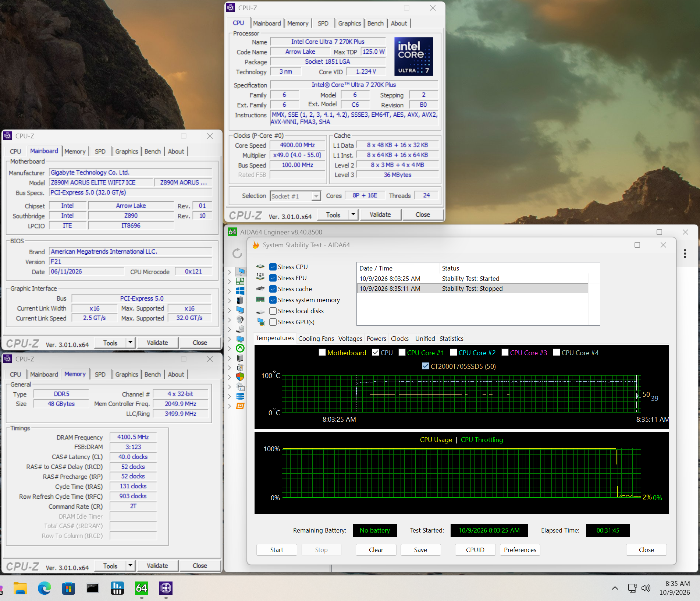
Task: Open Command Prompt from the taskbar
Action: click(x=93, y=588)
